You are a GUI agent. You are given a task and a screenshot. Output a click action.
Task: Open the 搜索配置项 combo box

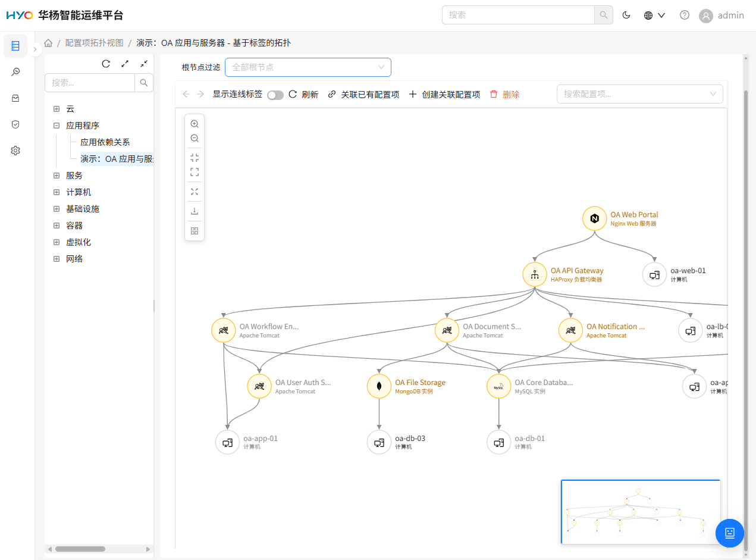(x=640, y=94)
